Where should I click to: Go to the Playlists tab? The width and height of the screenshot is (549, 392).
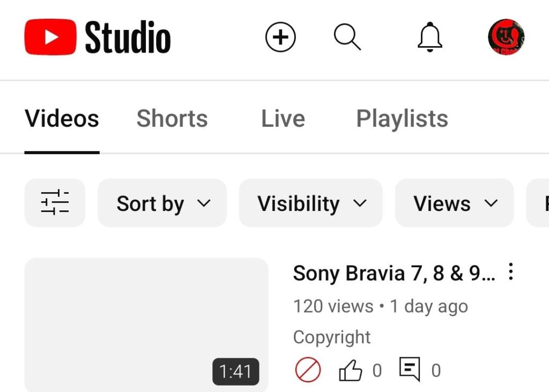click(x=402, y=119)
